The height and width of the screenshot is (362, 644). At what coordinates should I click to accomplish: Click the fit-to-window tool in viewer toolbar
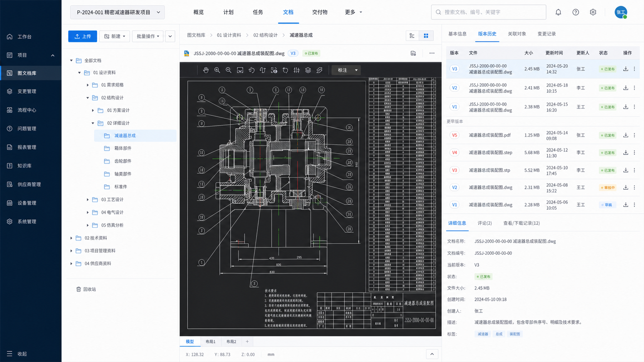tap(240, 70)
